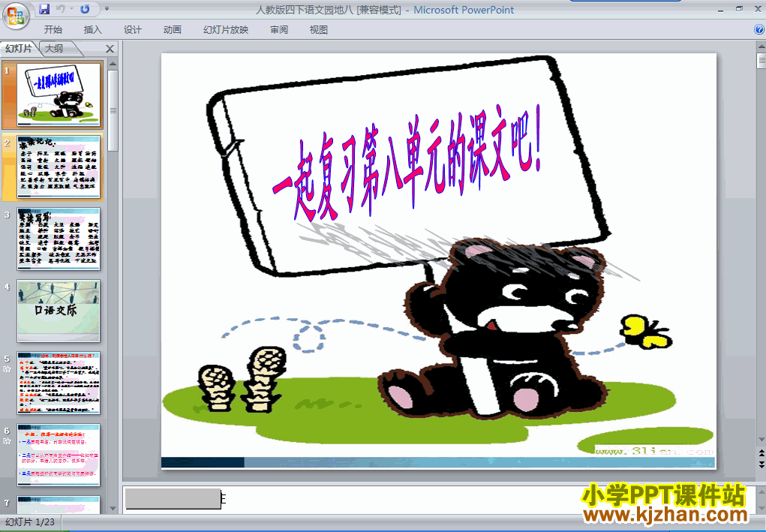Click main slide scrollbar up arrow
This screenshot has width=766, height=532.
pos(761,47)
